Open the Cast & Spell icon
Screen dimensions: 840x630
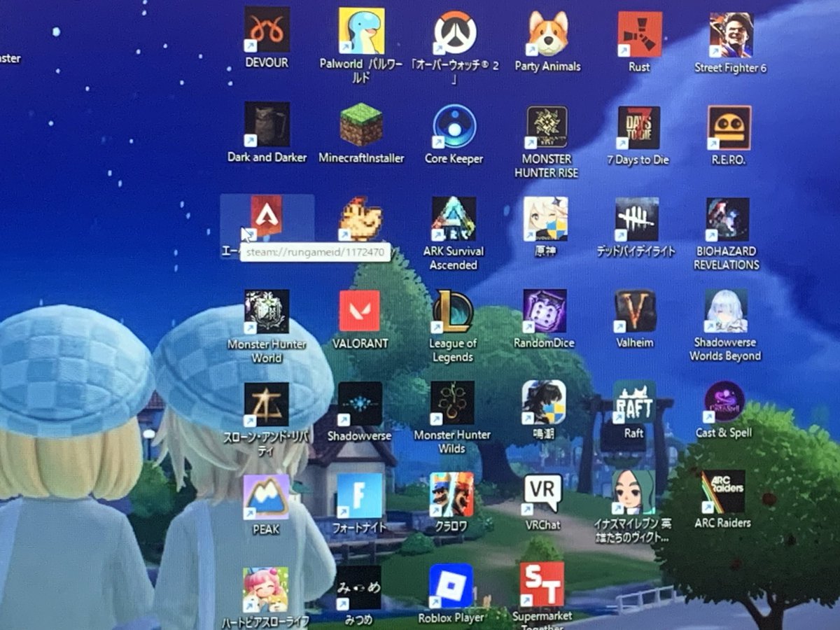click(724, 402)
